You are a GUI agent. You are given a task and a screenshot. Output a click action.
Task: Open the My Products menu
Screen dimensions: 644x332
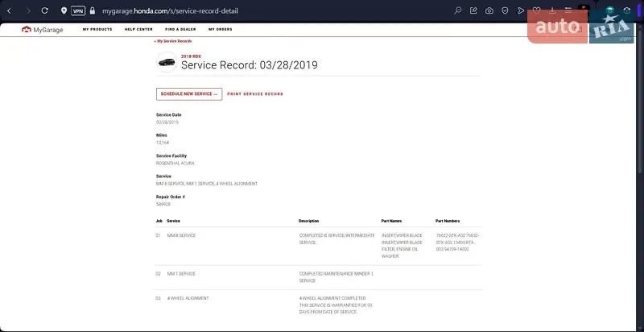97,29
